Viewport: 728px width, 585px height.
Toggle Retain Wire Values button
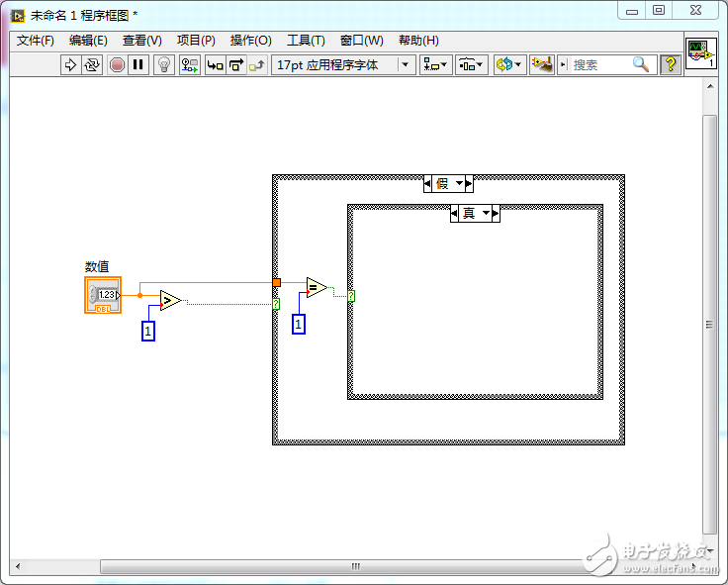(x=190, y=64)
